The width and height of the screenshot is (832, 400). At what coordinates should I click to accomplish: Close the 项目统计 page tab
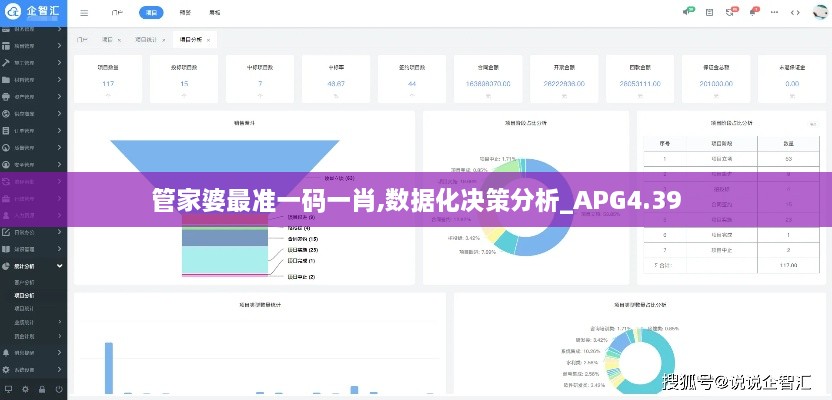click(x=163, y=40)
